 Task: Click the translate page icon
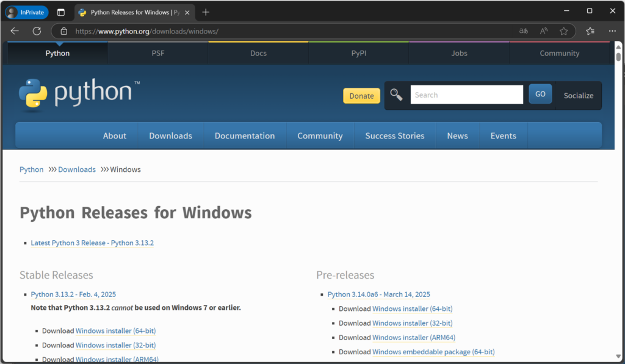click(x=524, y=31)
